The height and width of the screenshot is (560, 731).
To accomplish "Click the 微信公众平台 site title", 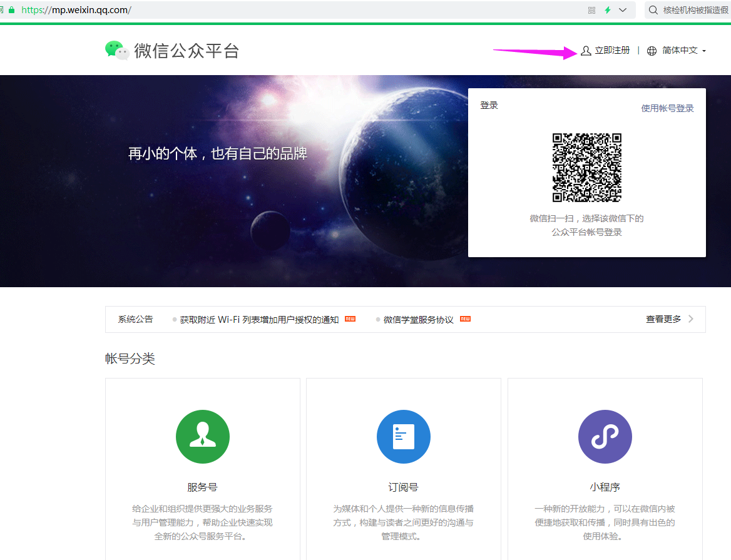I will click(187, 51).
